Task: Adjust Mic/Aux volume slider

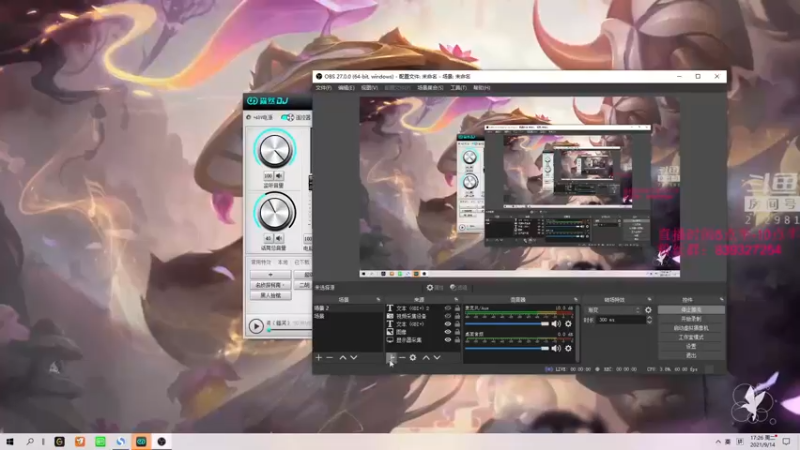Action: coord(507,324)
